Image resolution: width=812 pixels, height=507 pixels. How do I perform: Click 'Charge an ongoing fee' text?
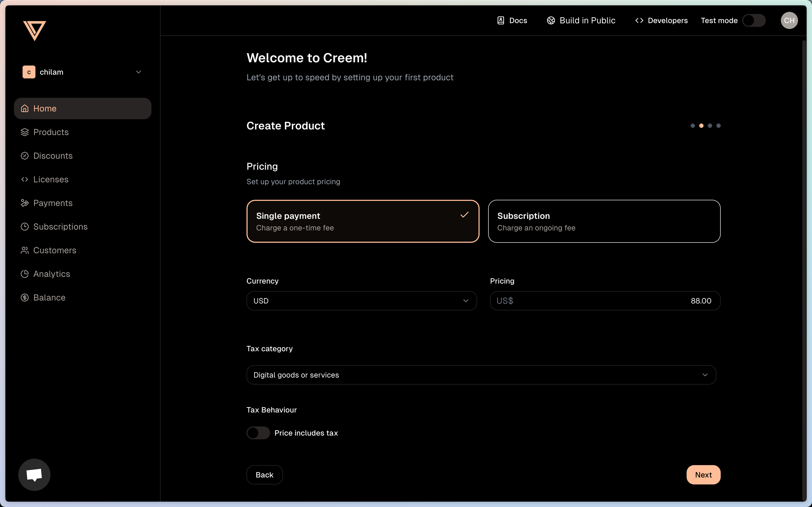[x=536, y=228]
